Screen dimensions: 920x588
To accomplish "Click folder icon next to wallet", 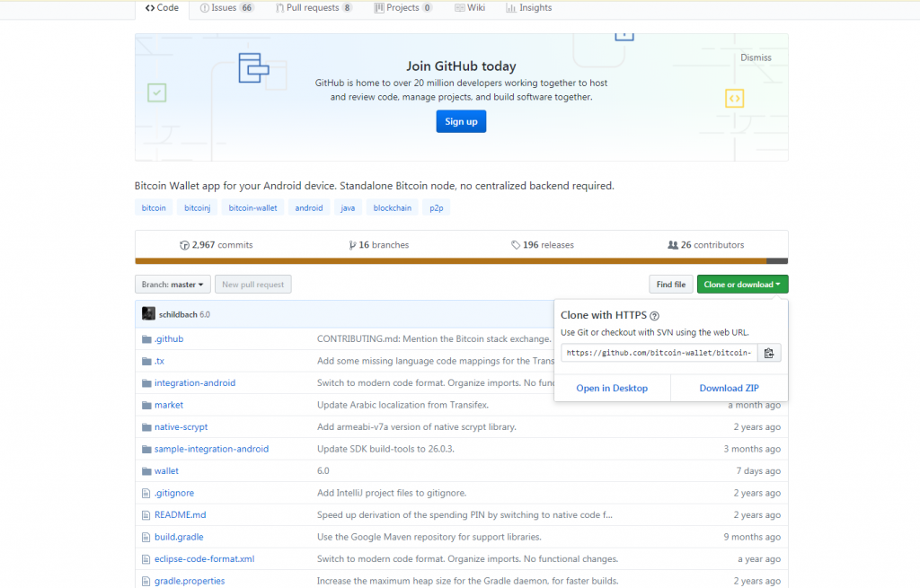I will tap(146, 471).
